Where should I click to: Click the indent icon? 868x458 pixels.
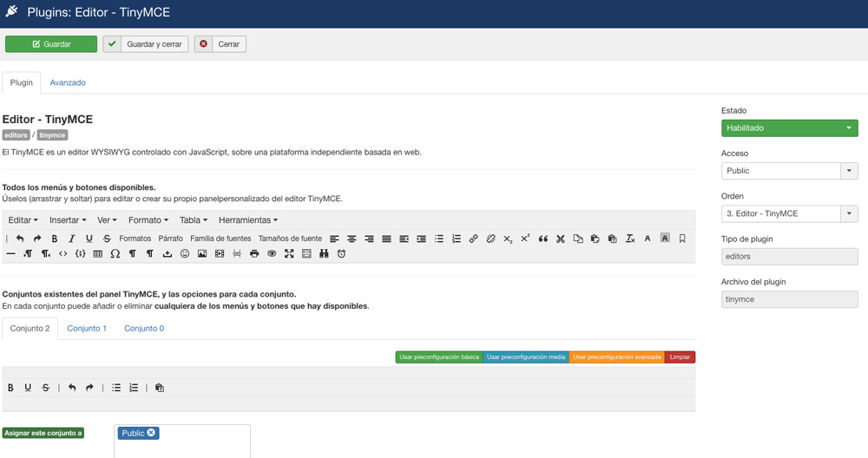pos(421,239)
